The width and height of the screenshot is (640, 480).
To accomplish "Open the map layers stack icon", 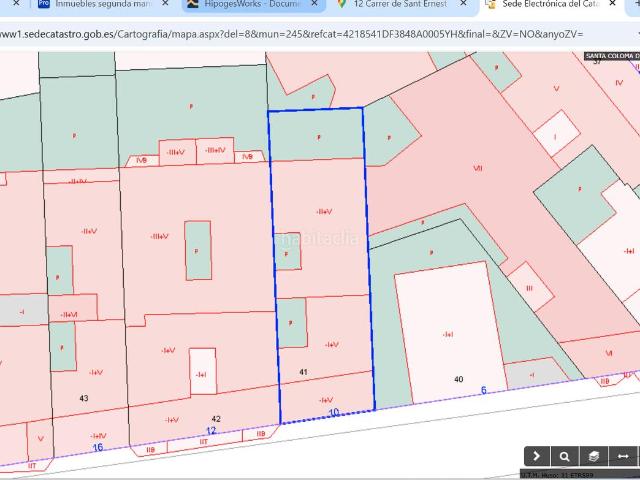I will coord(594,456).
